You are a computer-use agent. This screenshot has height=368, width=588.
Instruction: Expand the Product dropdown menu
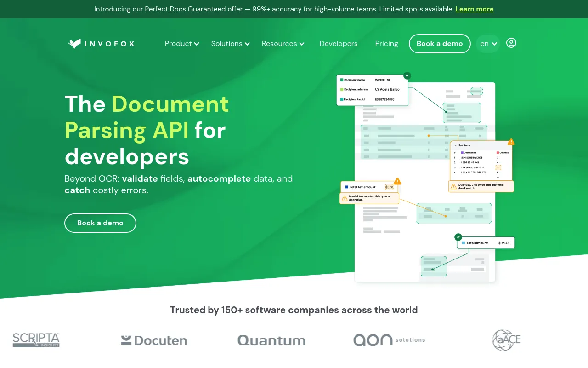coord(182,44)
